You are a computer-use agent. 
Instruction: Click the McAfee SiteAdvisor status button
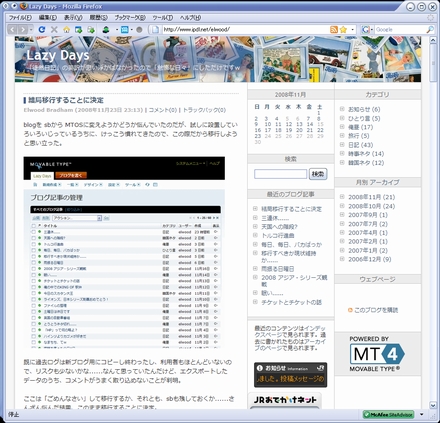point(389,415)
